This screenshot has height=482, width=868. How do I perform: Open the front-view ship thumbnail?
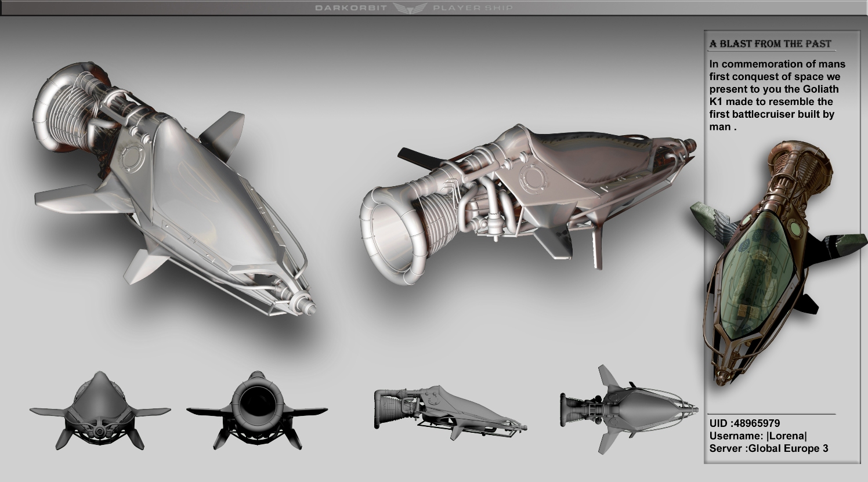pyautogui.click(x=100, y=410)
